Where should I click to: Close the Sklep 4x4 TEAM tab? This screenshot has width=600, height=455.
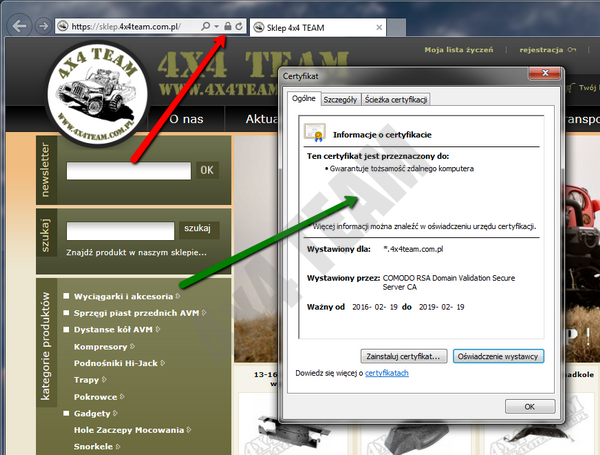(379, 28)
